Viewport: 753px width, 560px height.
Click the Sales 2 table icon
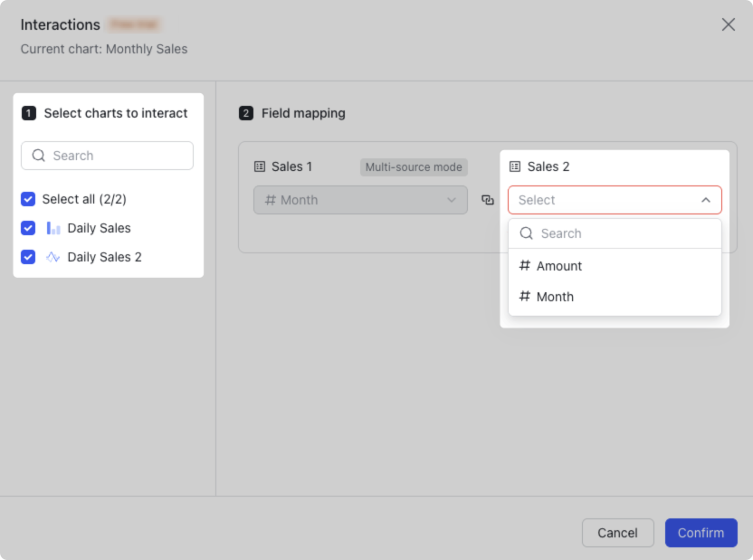tap(515, 166)
